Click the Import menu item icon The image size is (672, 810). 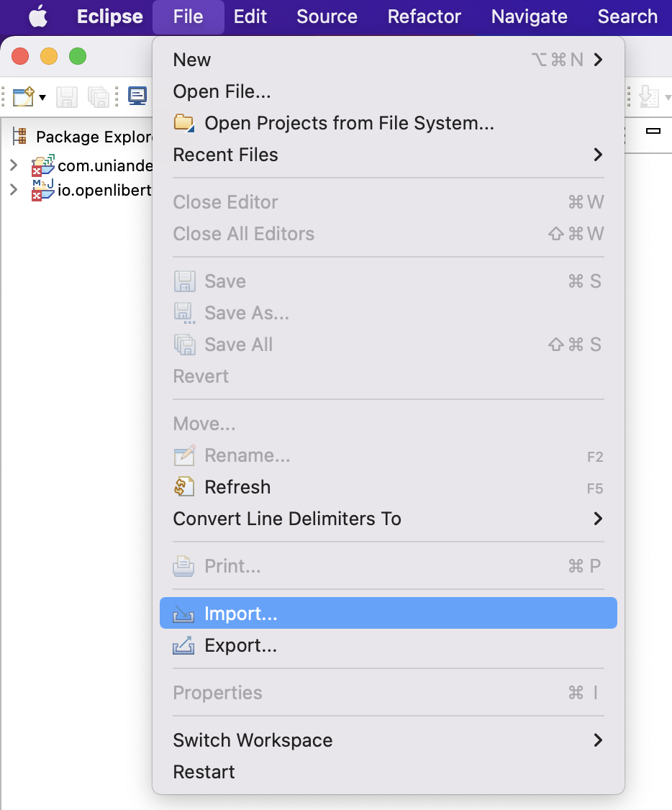point(184,614)
